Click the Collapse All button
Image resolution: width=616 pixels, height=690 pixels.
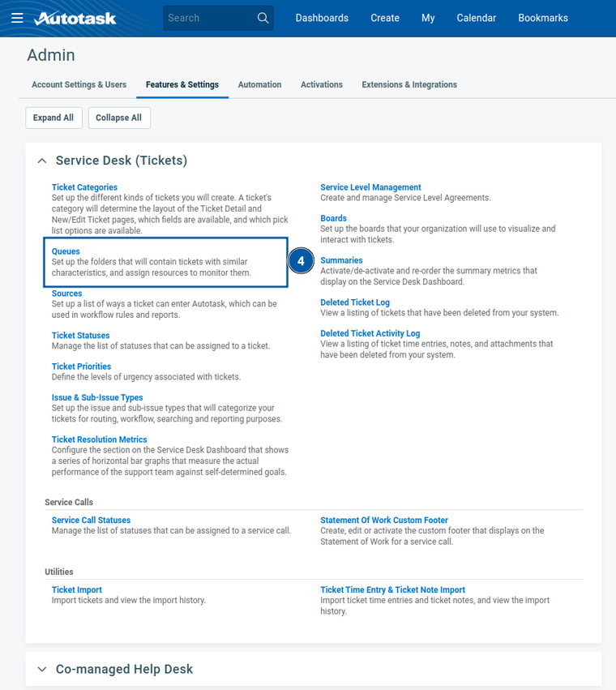[x=118, y=118]
